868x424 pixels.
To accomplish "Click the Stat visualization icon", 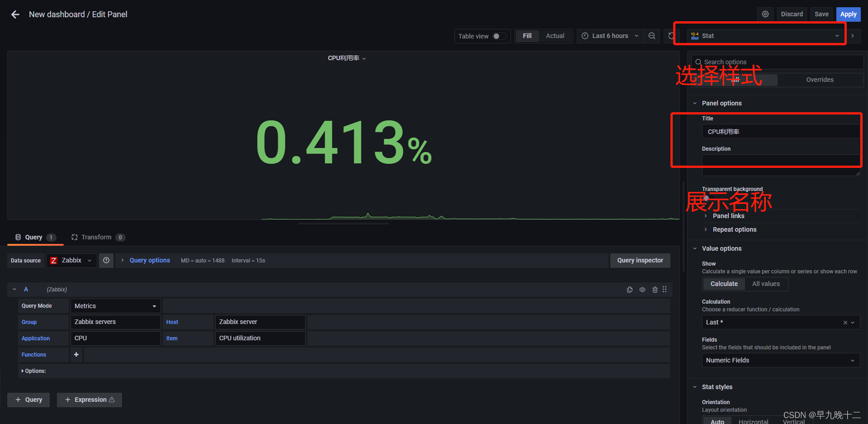I will click(x=695, y=36).
